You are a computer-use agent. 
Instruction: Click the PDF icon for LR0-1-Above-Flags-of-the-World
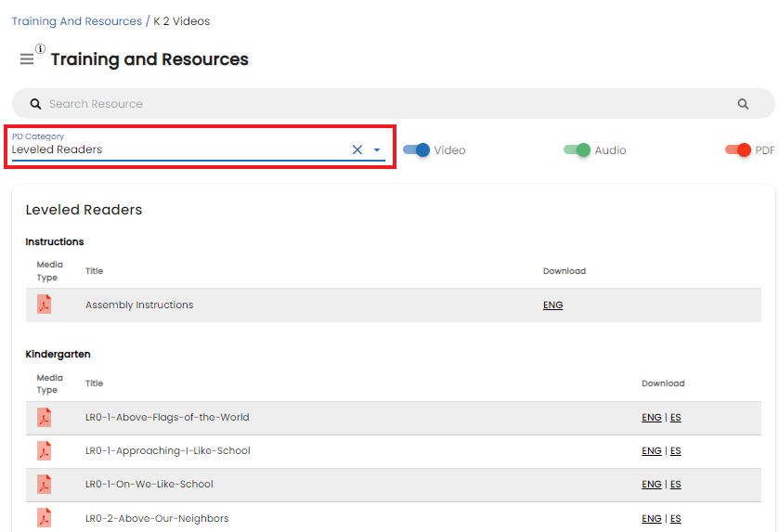[45, 417]
